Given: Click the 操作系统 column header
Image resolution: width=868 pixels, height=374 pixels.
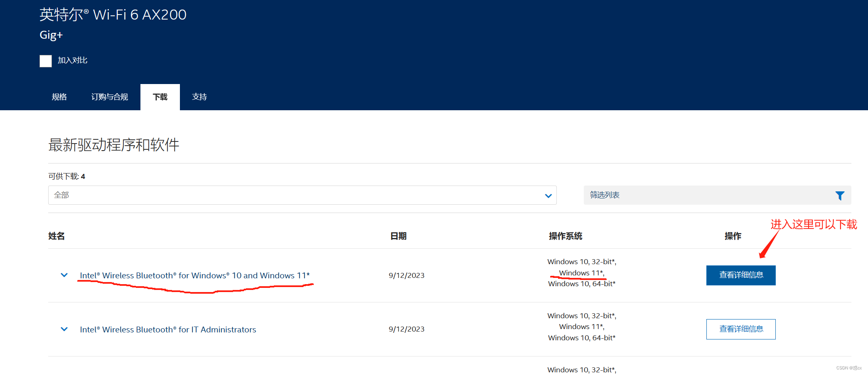Looking at the screenshot, I should coord(566,236).
